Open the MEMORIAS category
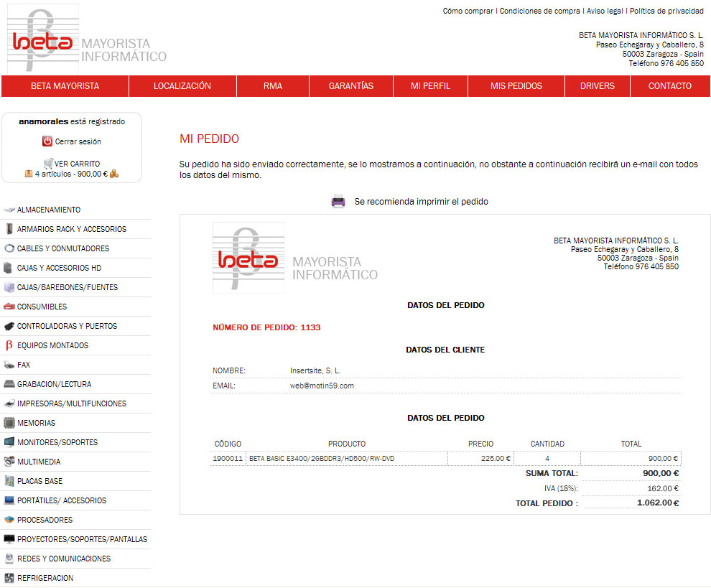 [37, 423]
